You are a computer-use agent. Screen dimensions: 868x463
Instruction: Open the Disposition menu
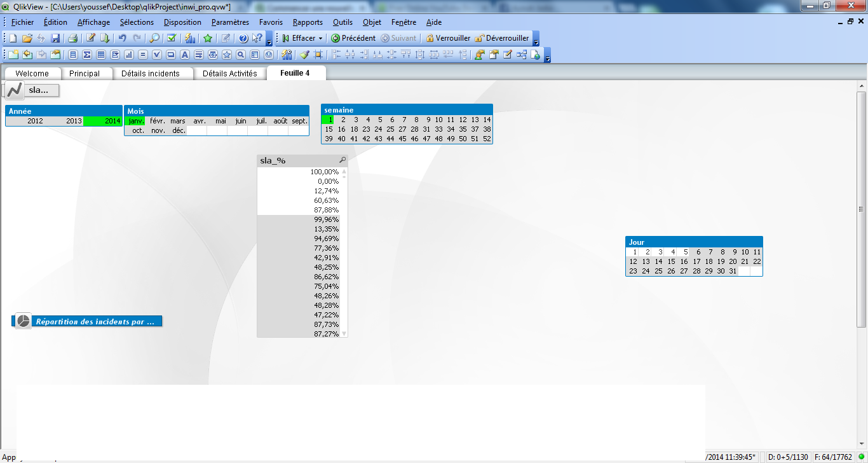[182, 22]
